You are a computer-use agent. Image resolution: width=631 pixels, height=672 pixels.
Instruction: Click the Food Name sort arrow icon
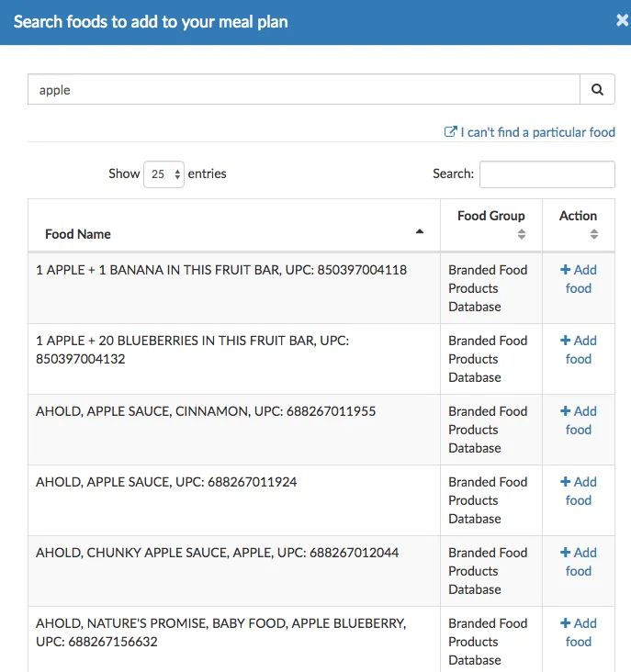[420, 232]
